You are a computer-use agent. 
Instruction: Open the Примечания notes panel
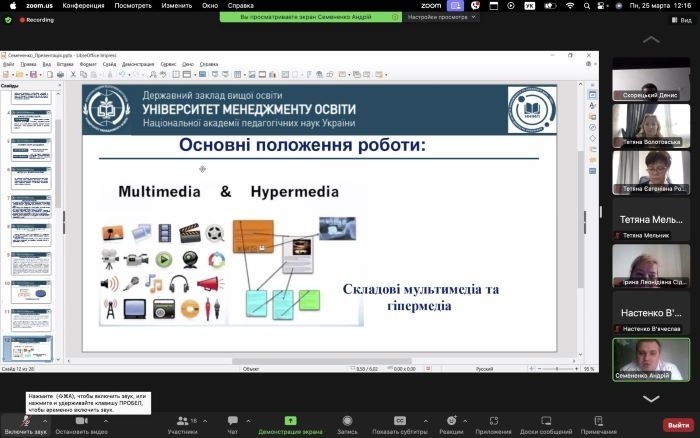coord(598,423)
